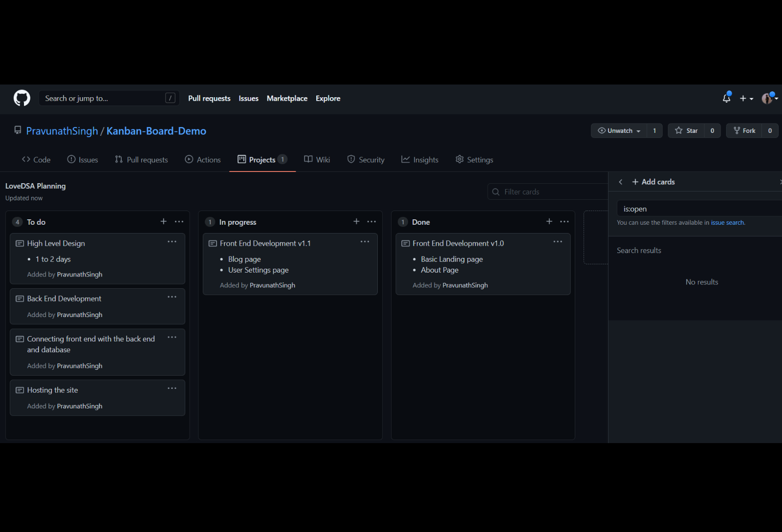Click the GitHub logo icon
Screen dimensions: 782x532
pos(22,98)
